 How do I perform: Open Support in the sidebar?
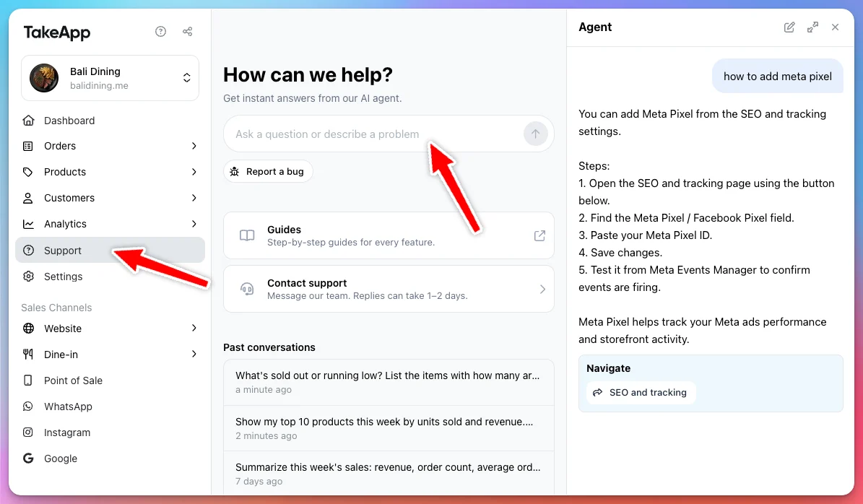tap(110, 251)
